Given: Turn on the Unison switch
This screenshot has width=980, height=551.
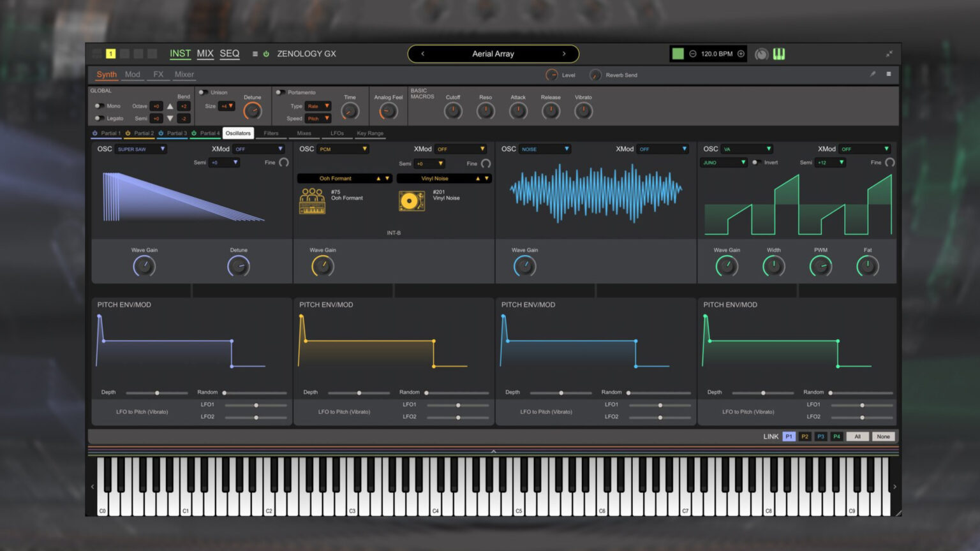Looking at the screenshot, I should coord(203,92).
